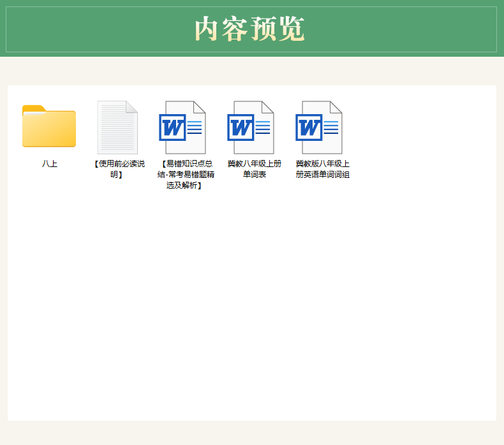Select the label 冀教八年级上册单词表
This screenshot has height=445, width=504.
point(255,169)
